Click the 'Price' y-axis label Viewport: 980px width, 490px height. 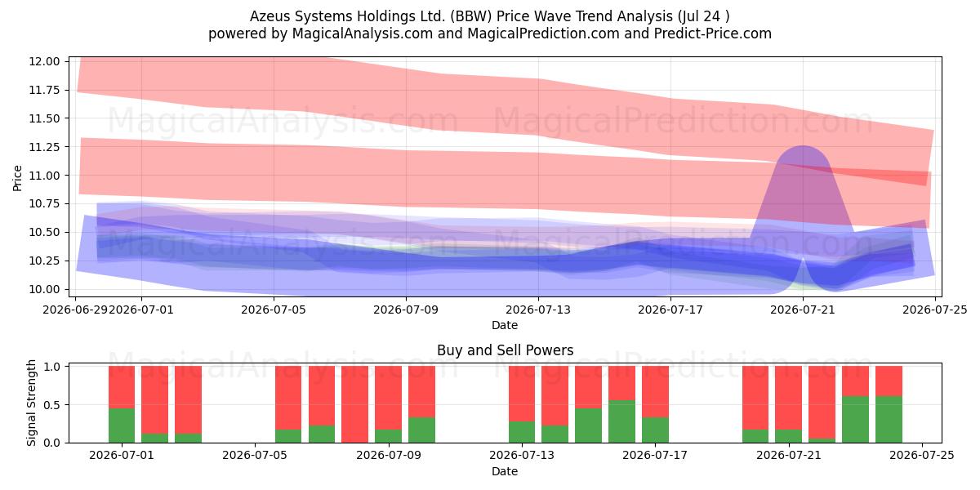(18, 177)
